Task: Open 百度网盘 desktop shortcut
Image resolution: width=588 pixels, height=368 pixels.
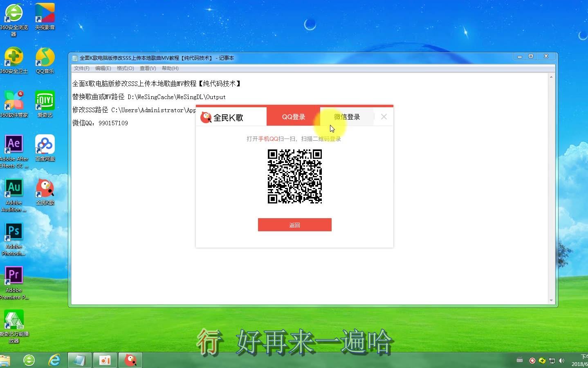Action: click(x=45, y=148)
